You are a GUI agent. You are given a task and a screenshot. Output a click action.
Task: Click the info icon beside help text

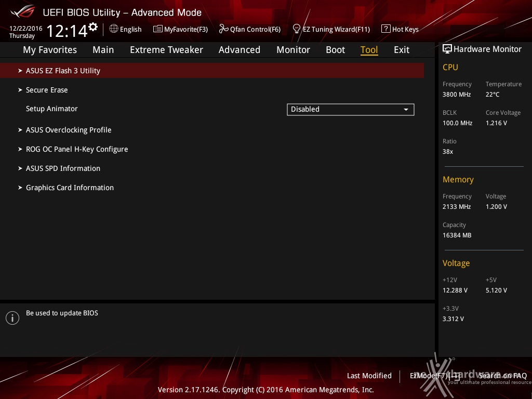12,318
